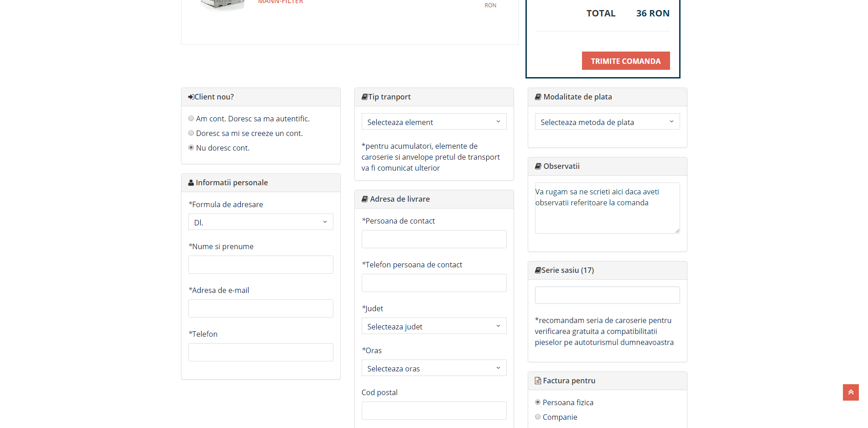This screenshot has width=868, height=428.
Task: Open the 'Selecteaza element' transport dropdown
Action: pyautogui.click(x=434, y=122)
